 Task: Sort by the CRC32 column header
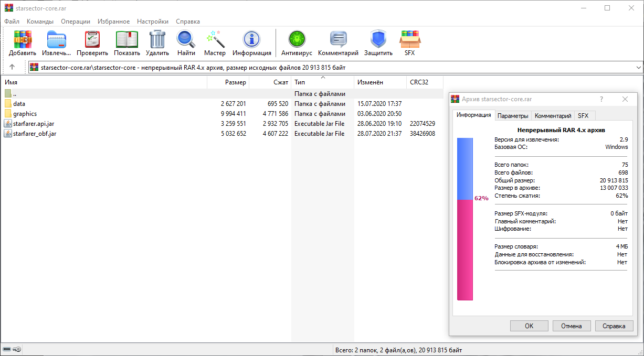tap(425, 82)
